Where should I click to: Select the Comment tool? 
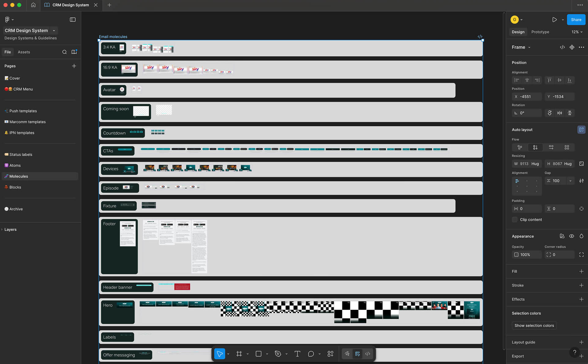pyautogui.click(x=311, y=354)
